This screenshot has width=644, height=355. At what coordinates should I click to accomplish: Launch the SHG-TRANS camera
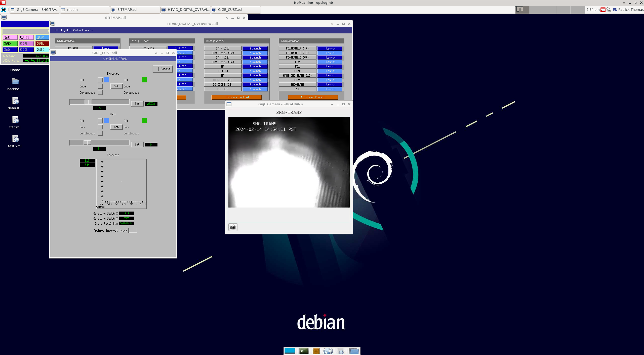coord(330,84)
